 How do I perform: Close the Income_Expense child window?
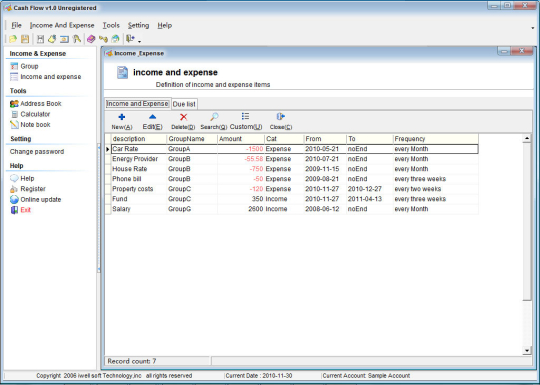522,51
